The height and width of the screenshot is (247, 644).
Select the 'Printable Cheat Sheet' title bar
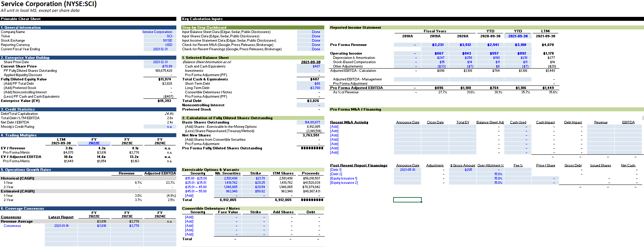click(88, 19)
